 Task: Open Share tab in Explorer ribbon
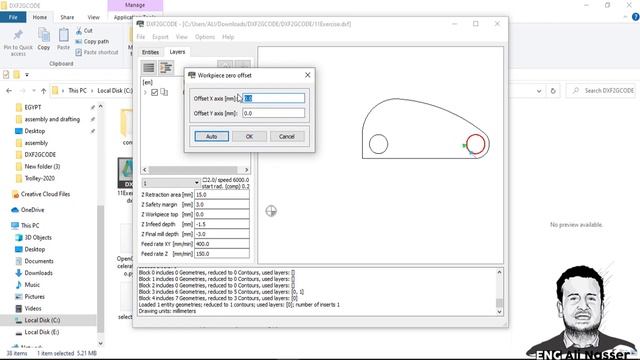tap(67, 17)
